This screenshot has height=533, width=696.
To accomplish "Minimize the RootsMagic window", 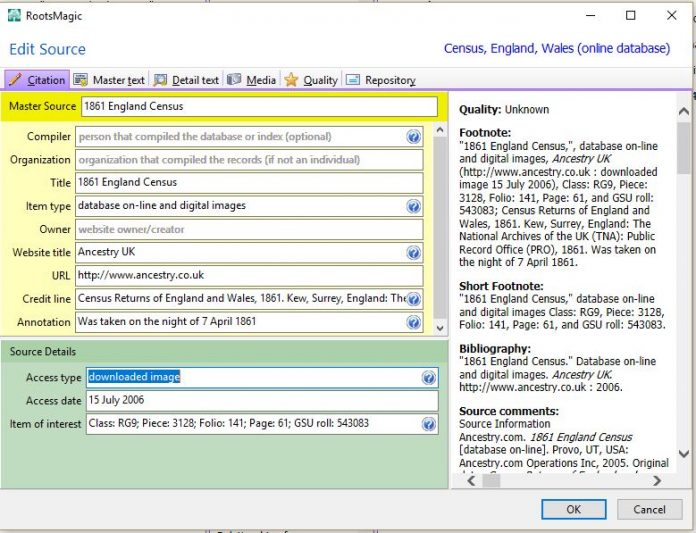I will point(590,16).
